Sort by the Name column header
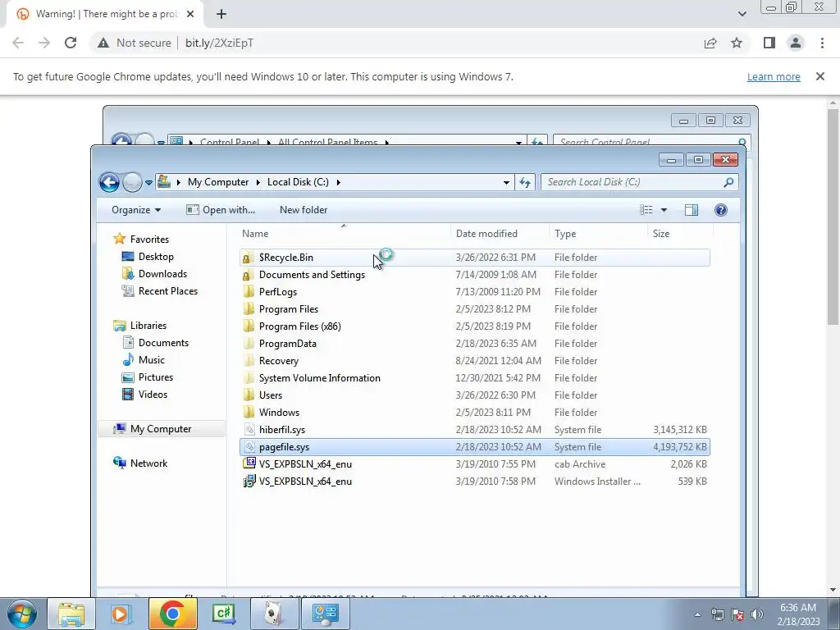 (344, 234)
